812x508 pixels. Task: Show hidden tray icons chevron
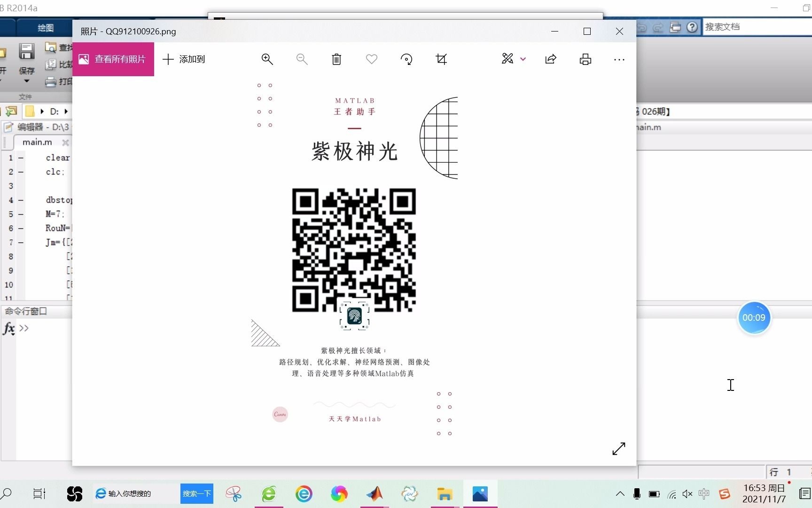click(620, 494)
